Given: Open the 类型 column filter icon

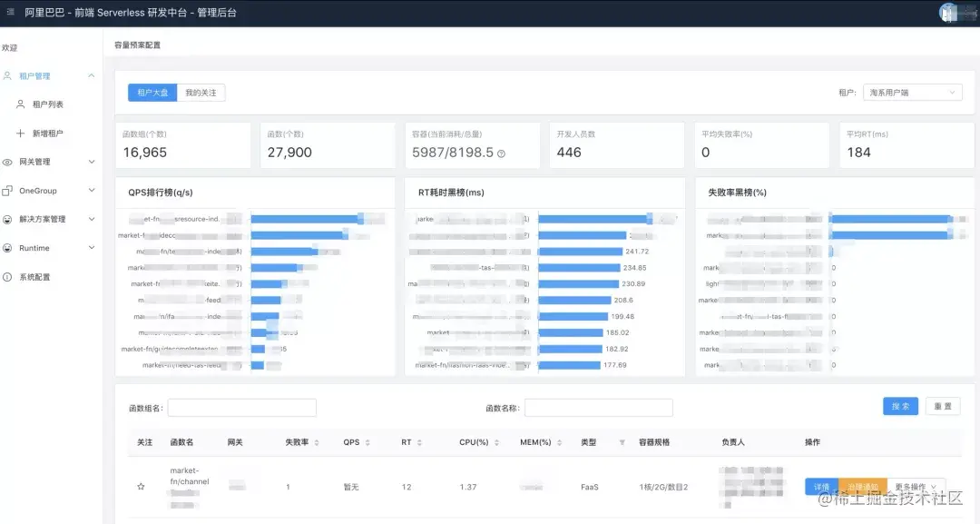Looking at the screenshot, I should (622, 442).
